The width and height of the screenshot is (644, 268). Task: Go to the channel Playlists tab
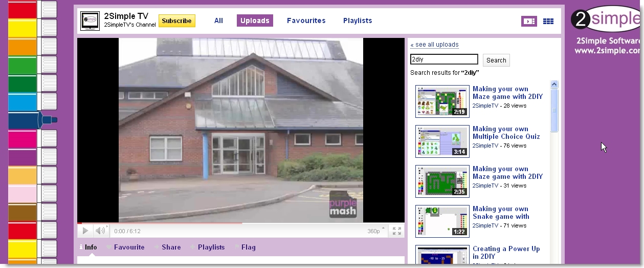358,21
